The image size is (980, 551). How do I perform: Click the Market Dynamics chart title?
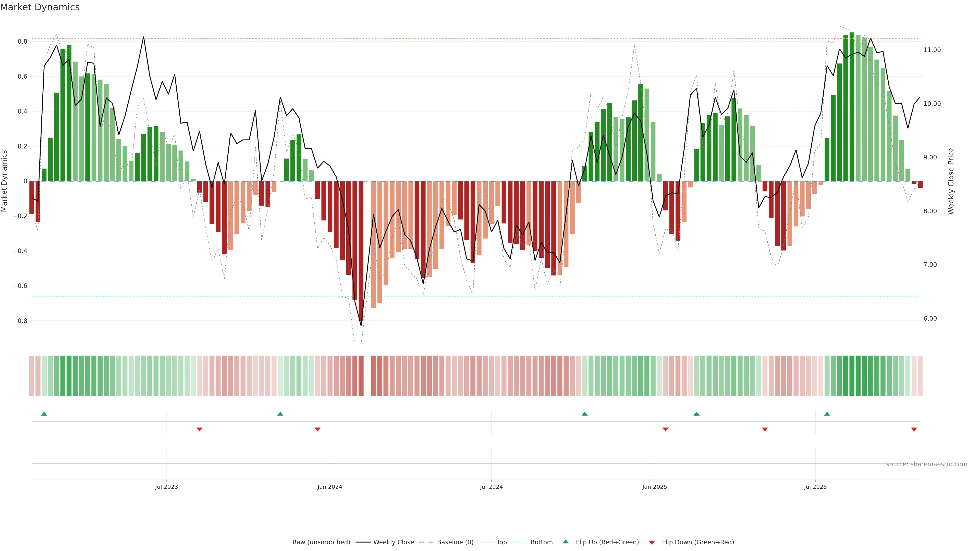click(40, 7)
